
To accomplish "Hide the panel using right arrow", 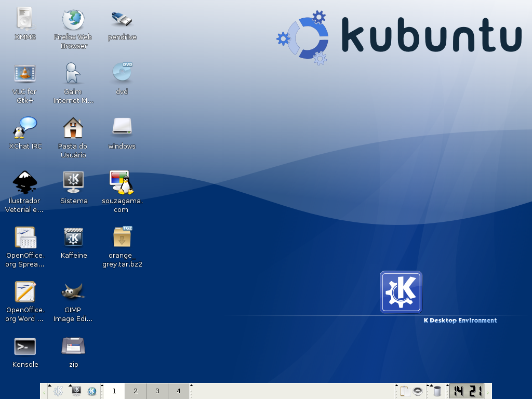I will (x=488, y=393).
